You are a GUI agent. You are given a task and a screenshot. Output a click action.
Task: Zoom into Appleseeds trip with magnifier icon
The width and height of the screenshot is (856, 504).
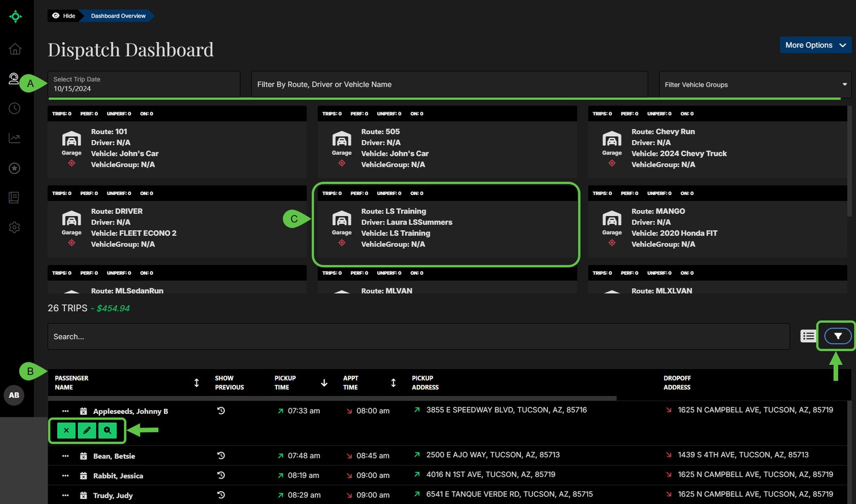107,430
